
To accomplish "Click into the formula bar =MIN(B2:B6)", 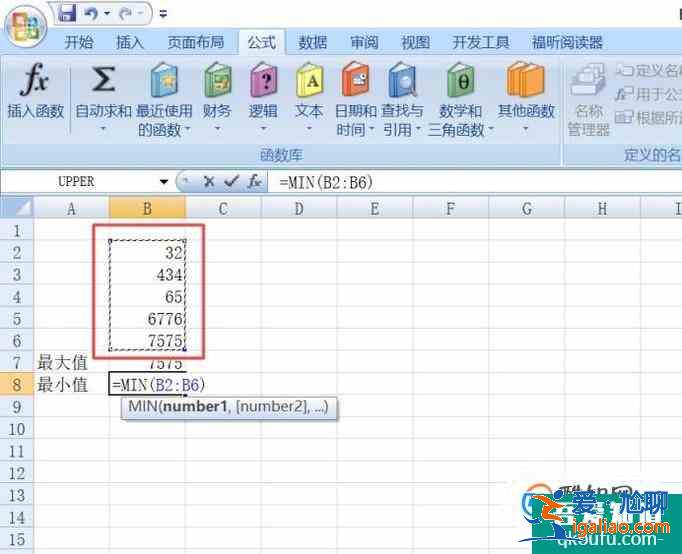I will [x=474, y=182].
